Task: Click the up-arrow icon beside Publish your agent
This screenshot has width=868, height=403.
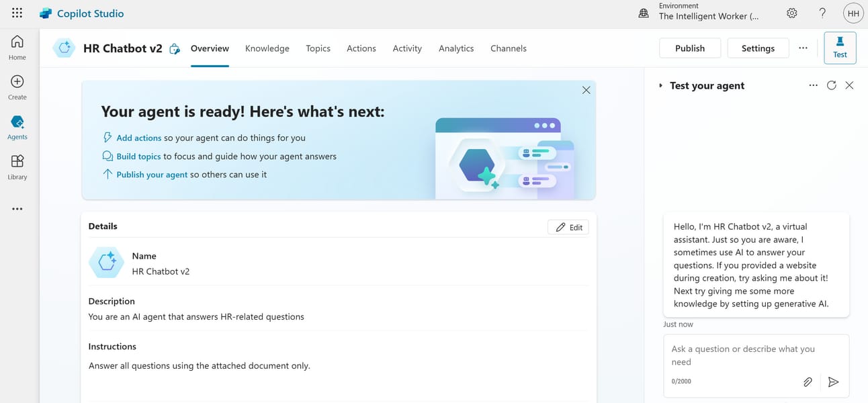Action: click(x=107, y=174)
